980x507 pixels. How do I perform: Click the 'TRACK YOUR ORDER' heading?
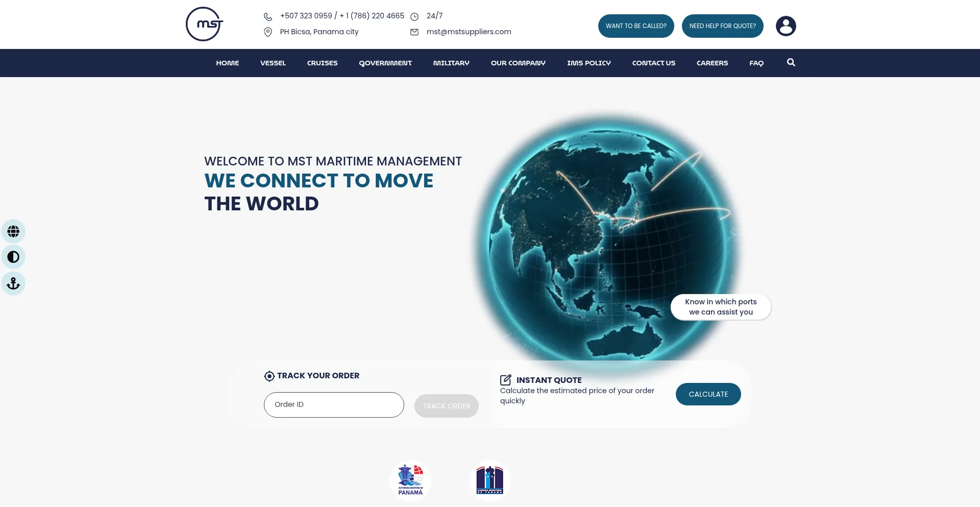318,376
